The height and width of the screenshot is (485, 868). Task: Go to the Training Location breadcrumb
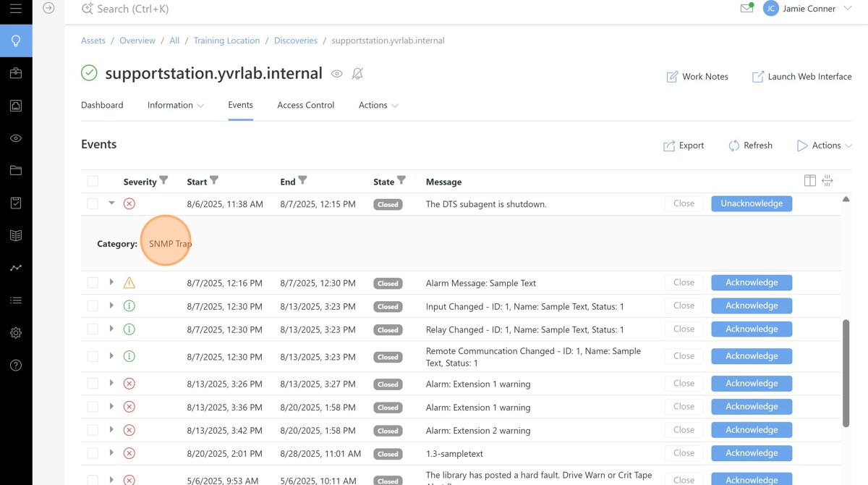tap(226, 41)
